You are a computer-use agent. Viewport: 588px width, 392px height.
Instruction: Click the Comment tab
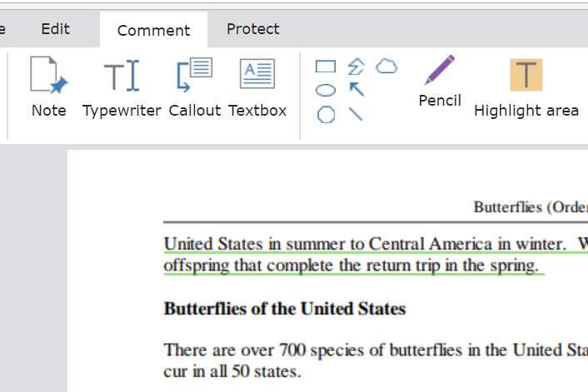point(154,30)
